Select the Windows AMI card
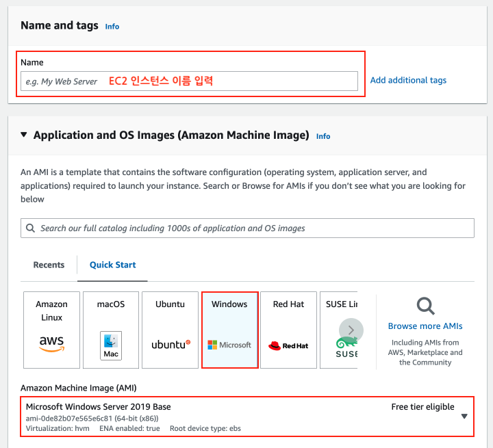This screenshot has height=448, width=493. click(230, 330)
